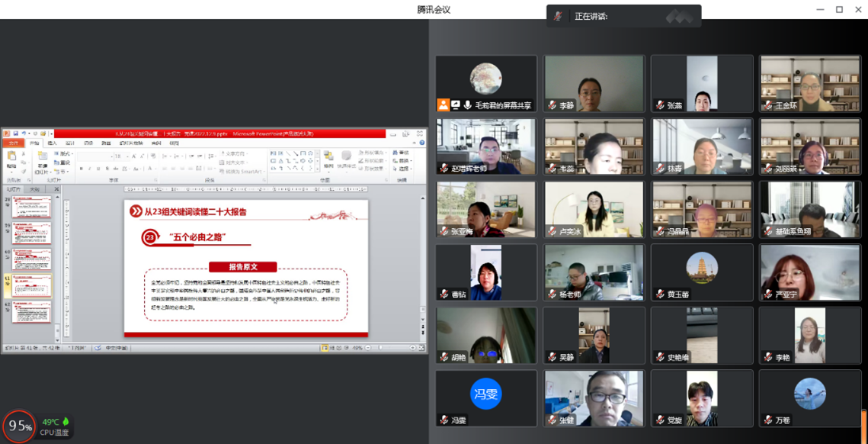The image size is (868, 444).
Task: Open the 文件 tab in PowerPoint
Action: click(x=13, y=143)
